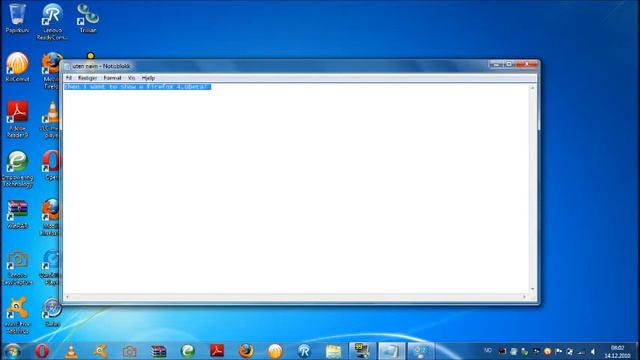Viewport: 640px width, 360px height.
Task: Select the Empowering Technology desktop shortcut
Action: [17, 169]
